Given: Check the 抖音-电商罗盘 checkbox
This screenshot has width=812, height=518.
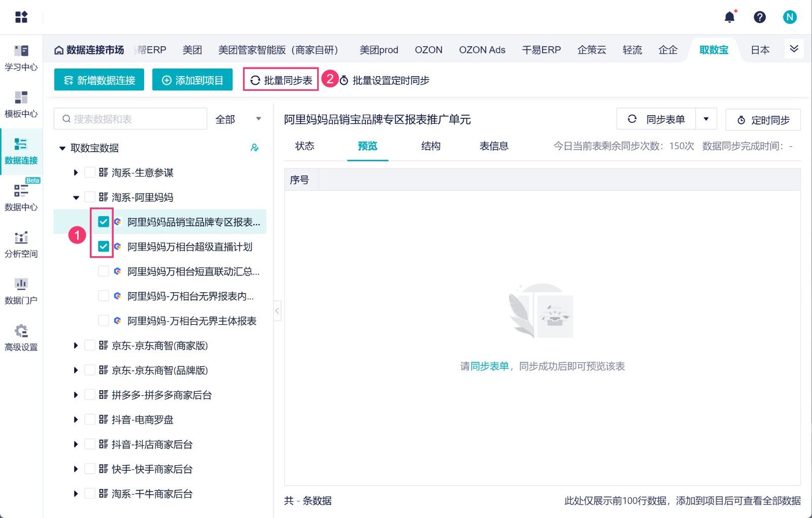Looking at the screenshot, I should [x=90, y=420].
